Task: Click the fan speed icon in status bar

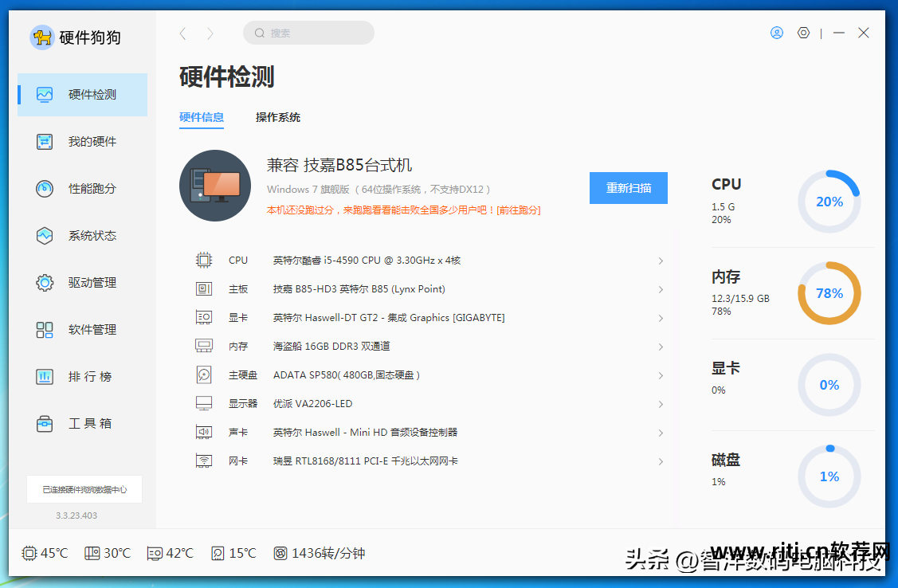Action: 280,553
